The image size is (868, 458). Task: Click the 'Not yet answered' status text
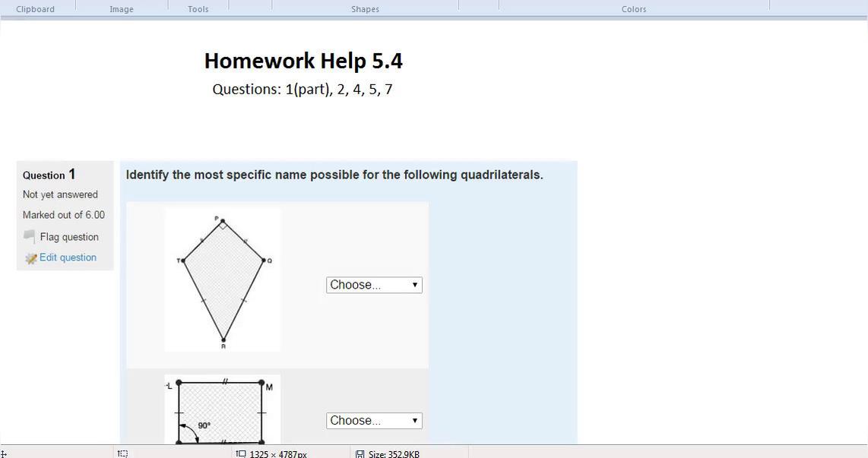pos(60,194)
